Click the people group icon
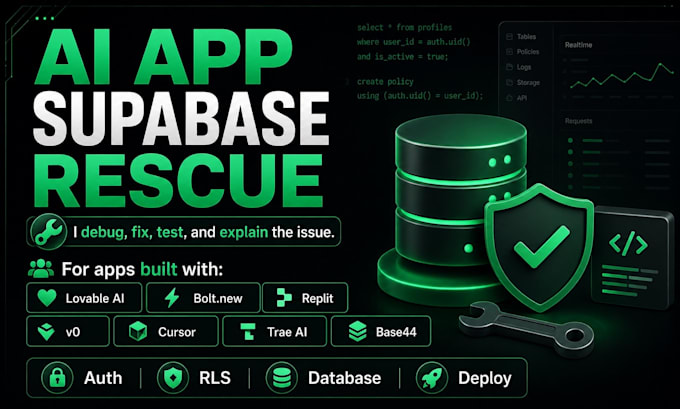The image size is (680, 409). [41, 268]
